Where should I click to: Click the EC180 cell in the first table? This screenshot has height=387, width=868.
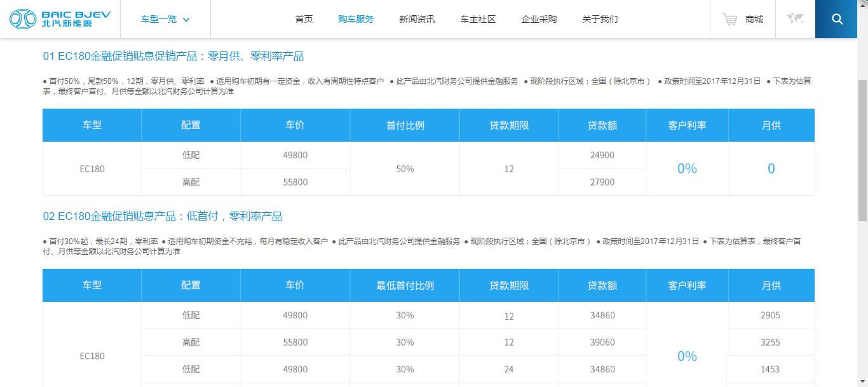[x=92, y=168]
